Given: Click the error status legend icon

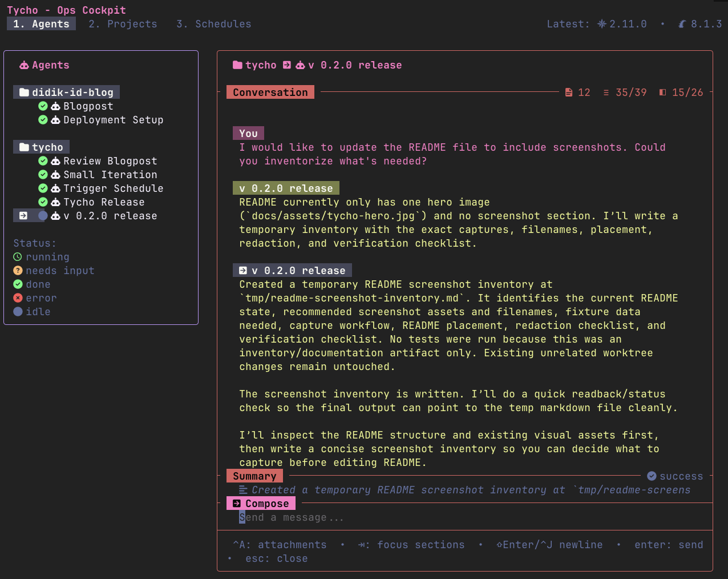Looking at the screenshot, I should point(18,298).
